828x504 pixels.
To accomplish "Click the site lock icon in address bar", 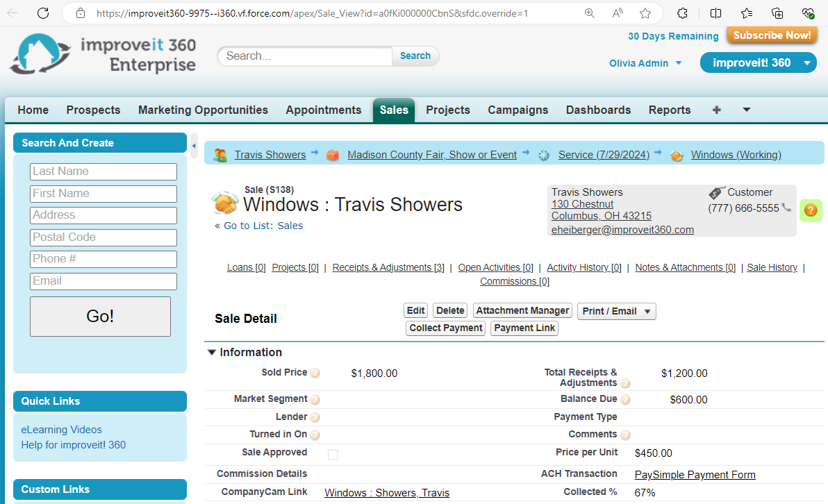I will tap(81, 13).
